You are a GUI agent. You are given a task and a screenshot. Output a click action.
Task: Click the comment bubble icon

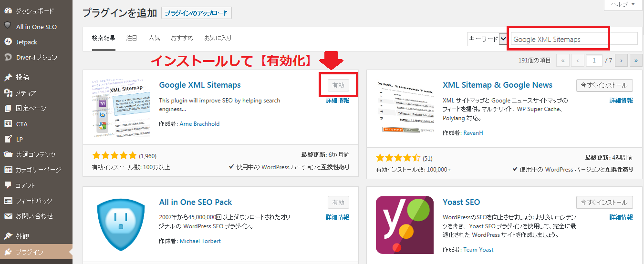click(8, 185)
